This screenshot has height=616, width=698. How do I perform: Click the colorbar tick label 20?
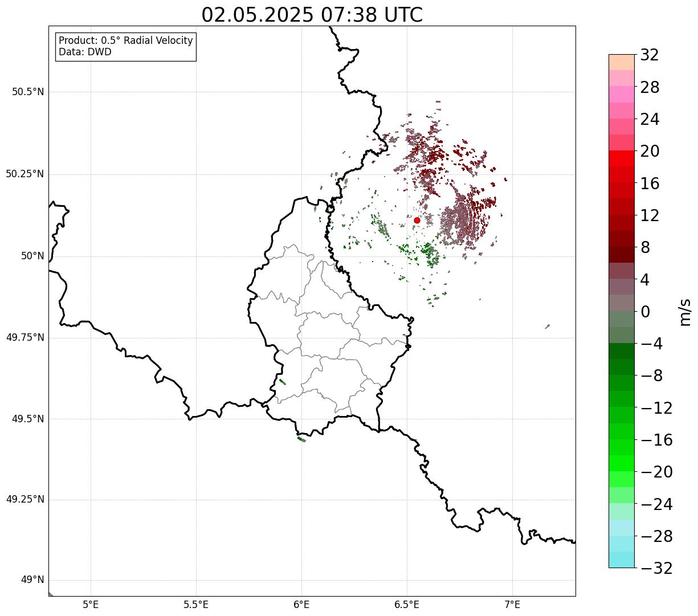coord(650,152)
